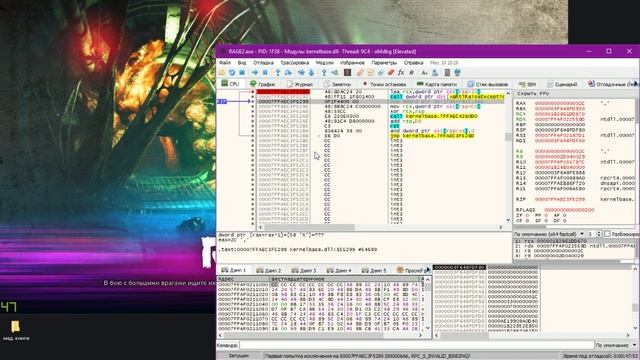Click the Comments toolbar icon
This screenshot has width=640, height=360.
point(370,73)
